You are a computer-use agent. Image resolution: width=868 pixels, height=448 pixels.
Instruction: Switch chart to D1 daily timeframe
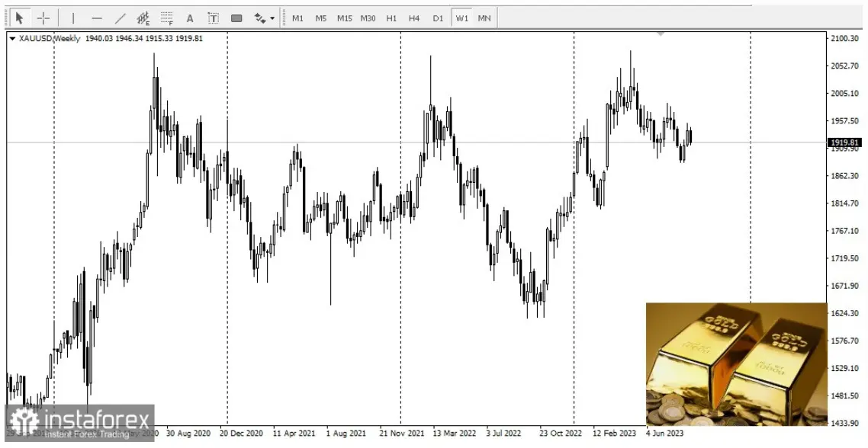(437, 18)
